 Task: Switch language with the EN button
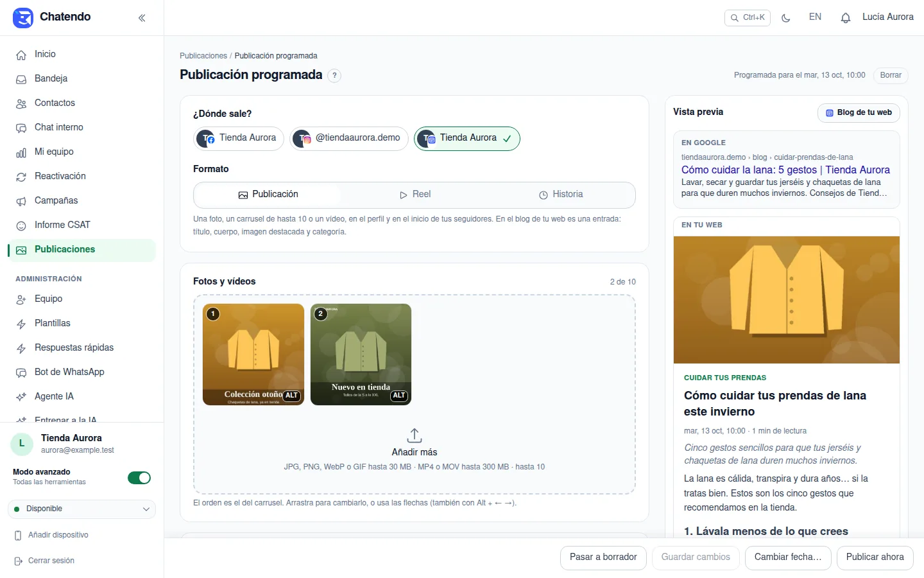815,17
